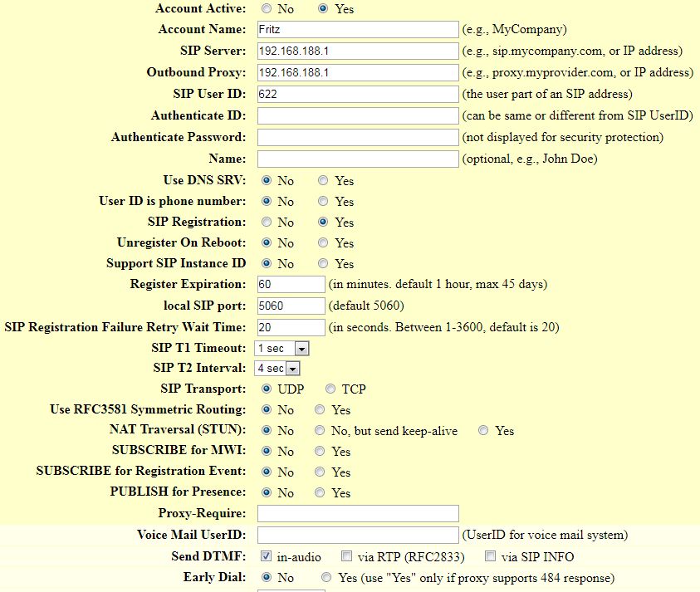
Task: Set Account Active to No
Action: pos(266,9)
